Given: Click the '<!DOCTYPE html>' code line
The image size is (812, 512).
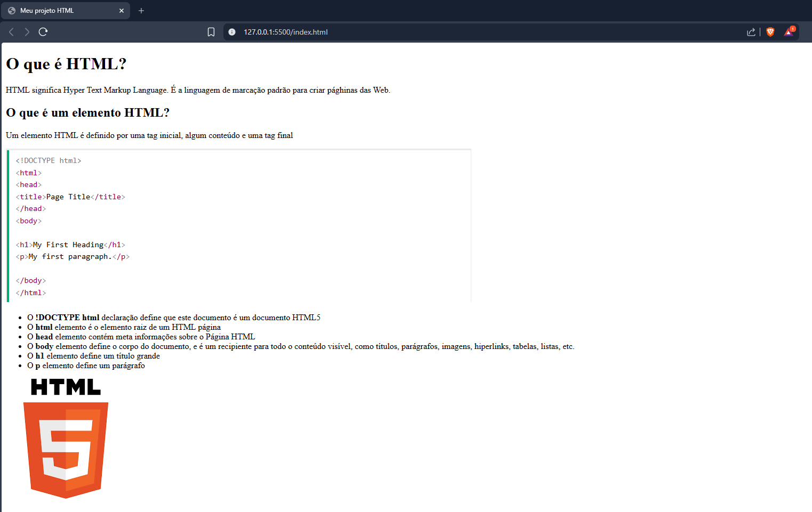Looking at the screenshot, I should [x=49, y=160].
